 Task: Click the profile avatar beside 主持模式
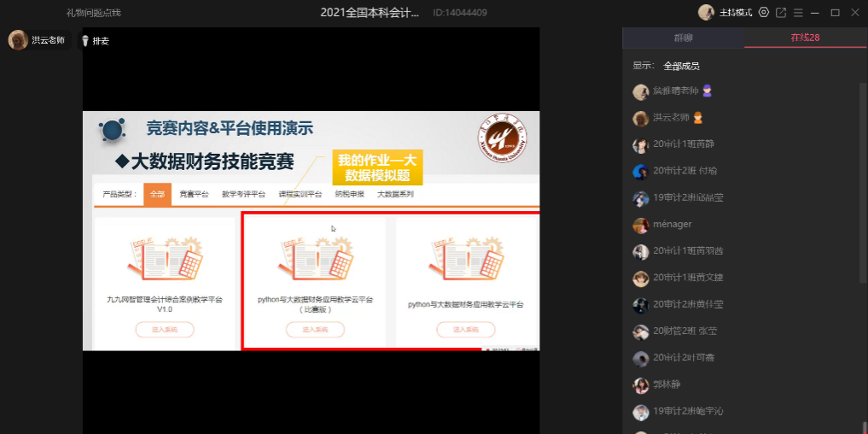706,12
